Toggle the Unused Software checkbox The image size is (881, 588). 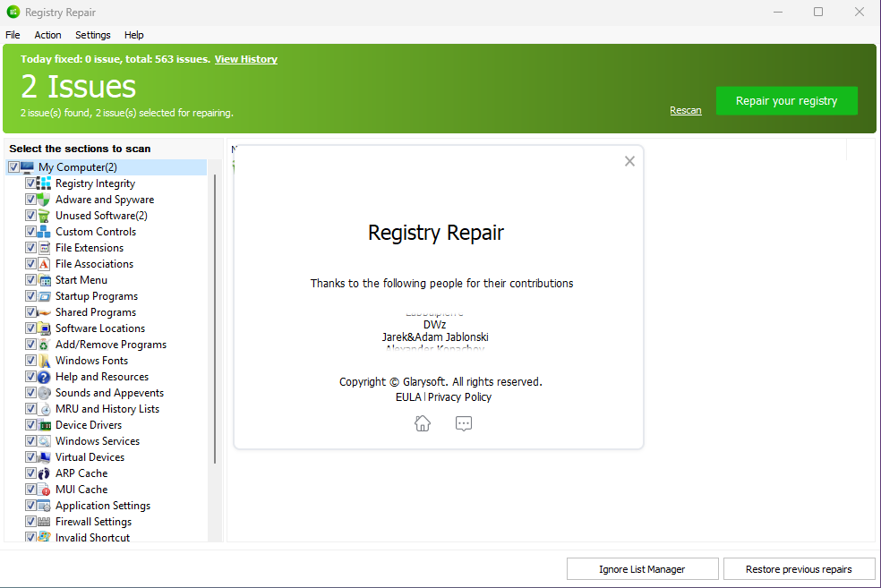click(31, 216)
